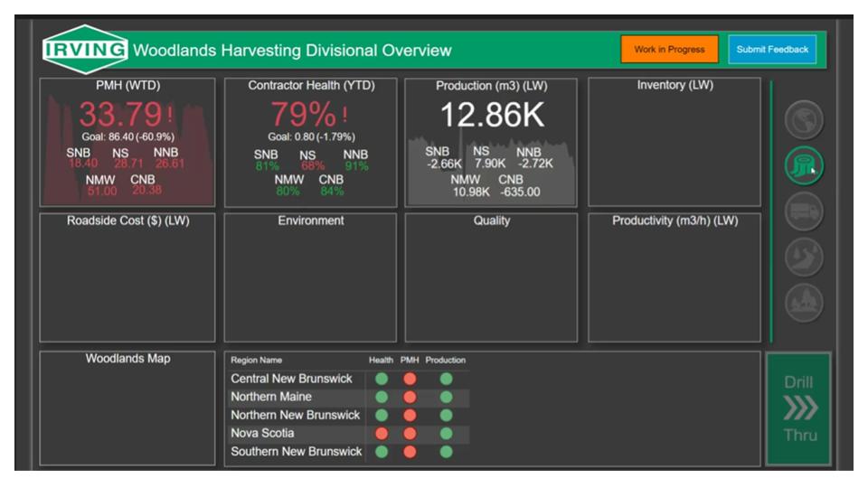Click Production NS value 7.90K
Viewport: 868px width, 488px height.
pyautogui.click(x=489, y=164)
